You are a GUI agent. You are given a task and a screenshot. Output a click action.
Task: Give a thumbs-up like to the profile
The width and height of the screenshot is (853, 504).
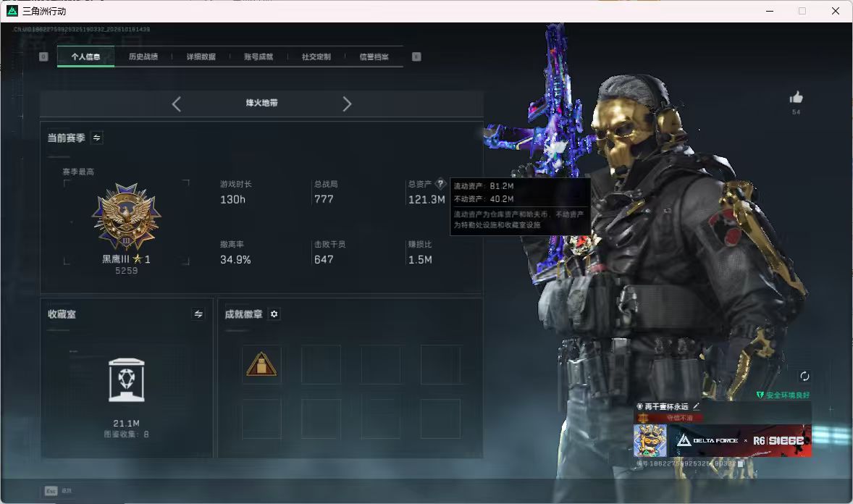point(796,98)
